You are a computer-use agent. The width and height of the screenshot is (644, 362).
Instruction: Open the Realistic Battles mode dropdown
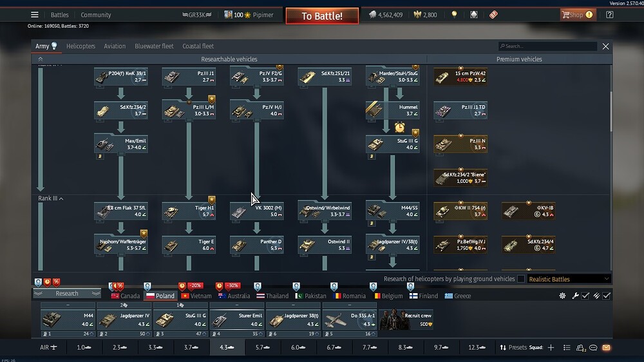569,279
